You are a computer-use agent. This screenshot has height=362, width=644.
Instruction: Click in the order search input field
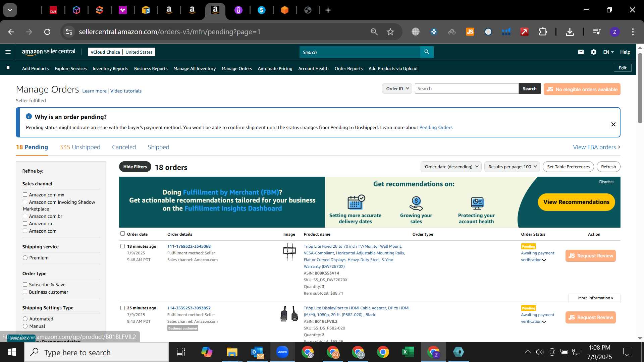(467, 88)
